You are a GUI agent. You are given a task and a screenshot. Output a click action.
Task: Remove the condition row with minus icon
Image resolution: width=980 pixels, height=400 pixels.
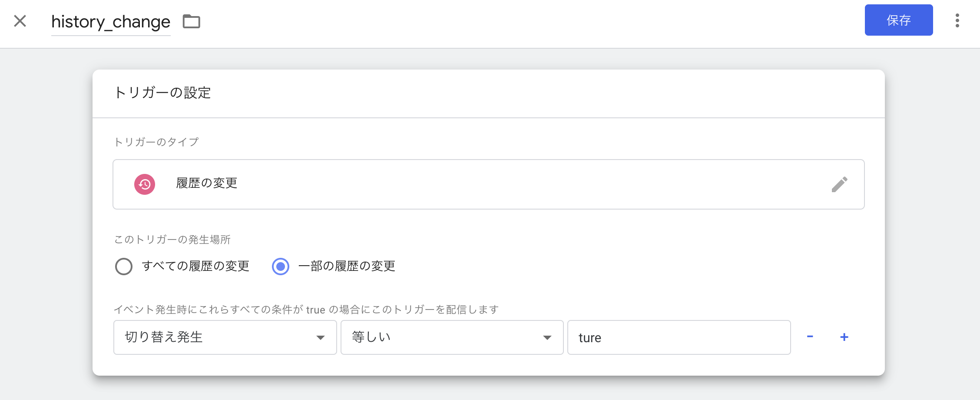(x=810, y=337)
